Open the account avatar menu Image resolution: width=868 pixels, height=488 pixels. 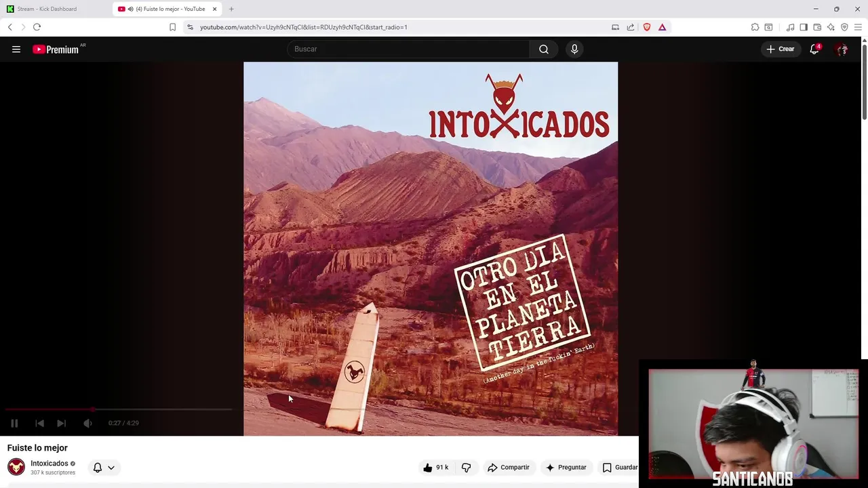click(842, 49)
